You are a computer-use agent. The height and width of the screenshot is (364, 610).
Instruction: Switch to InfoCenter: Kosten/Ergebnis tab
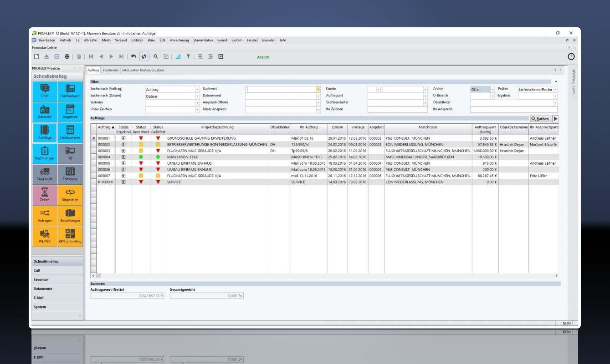pos(144,70)
